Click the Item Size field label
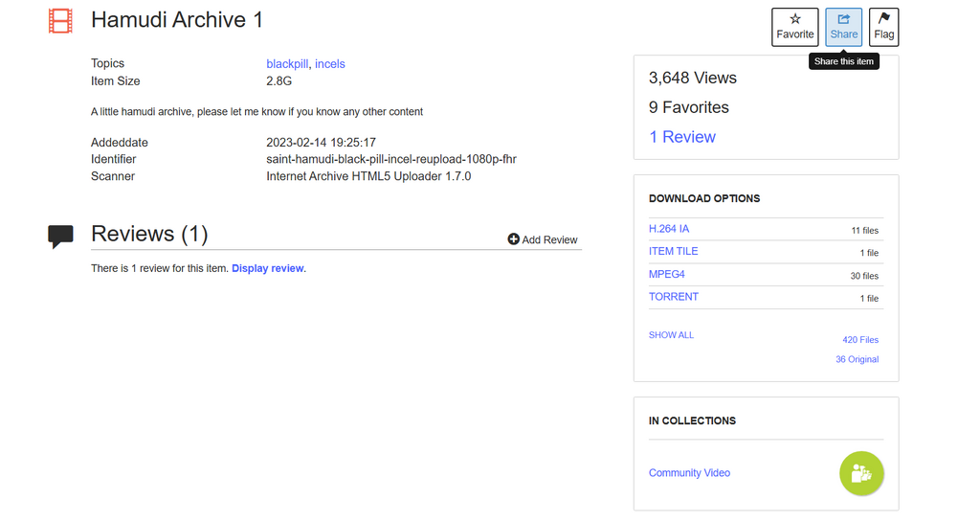The image size is (980, 522). point(116,81)
